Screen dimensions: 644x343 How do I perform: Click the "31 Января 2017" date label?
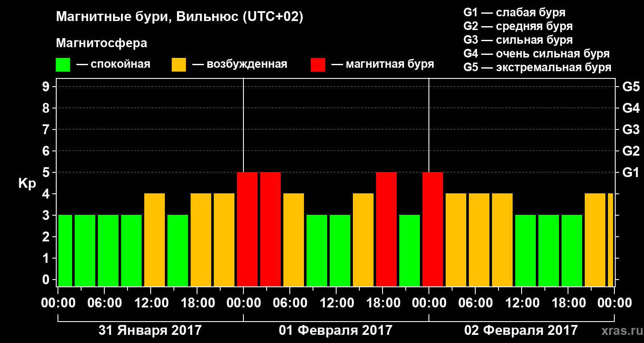pyautogui.click(x=150, y=331)
